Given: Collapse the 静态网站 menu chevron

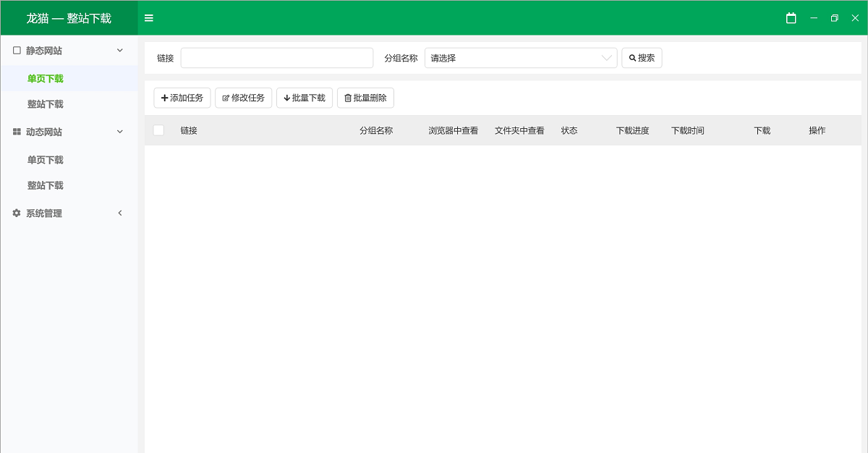Looking at the screenshot, I should pyautogui.click(x=120, y=51).
